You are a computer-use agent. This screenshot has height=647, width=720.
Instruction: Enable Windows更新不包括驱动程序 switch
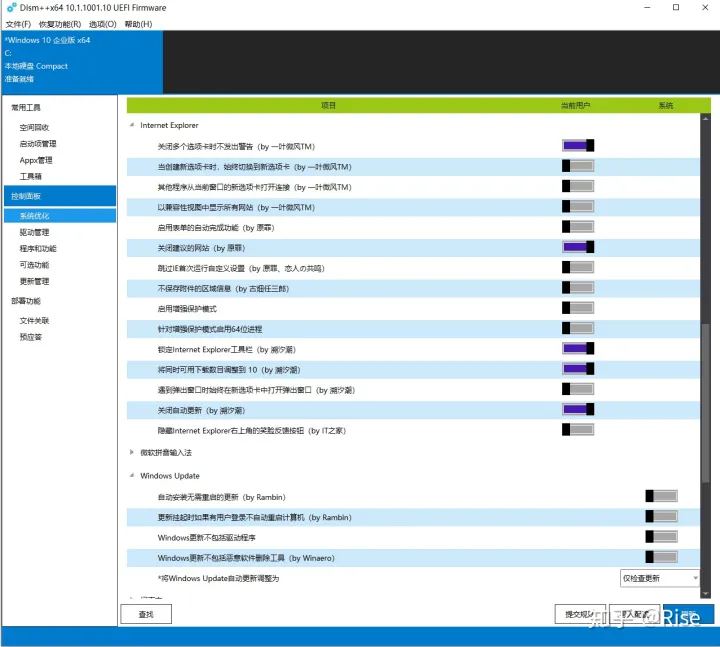click(662, 536)
